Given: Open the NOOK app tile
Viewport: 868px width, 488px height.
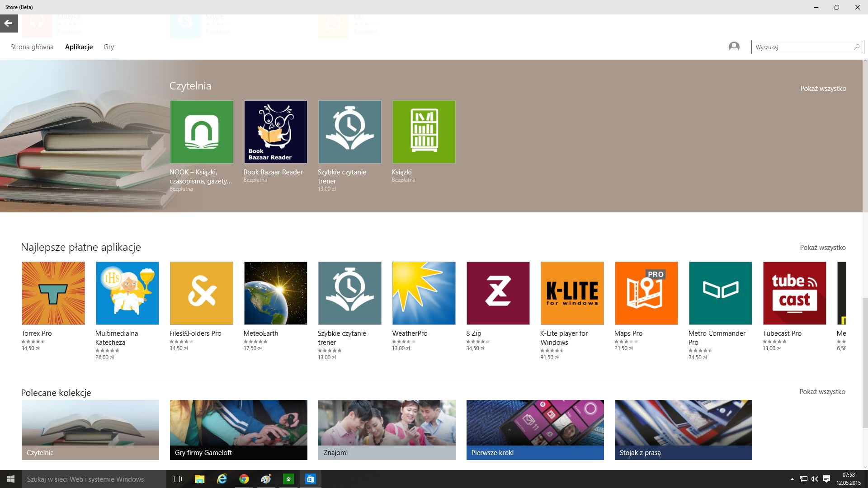Looking at the screenshot, I should (x=202, y=132).
